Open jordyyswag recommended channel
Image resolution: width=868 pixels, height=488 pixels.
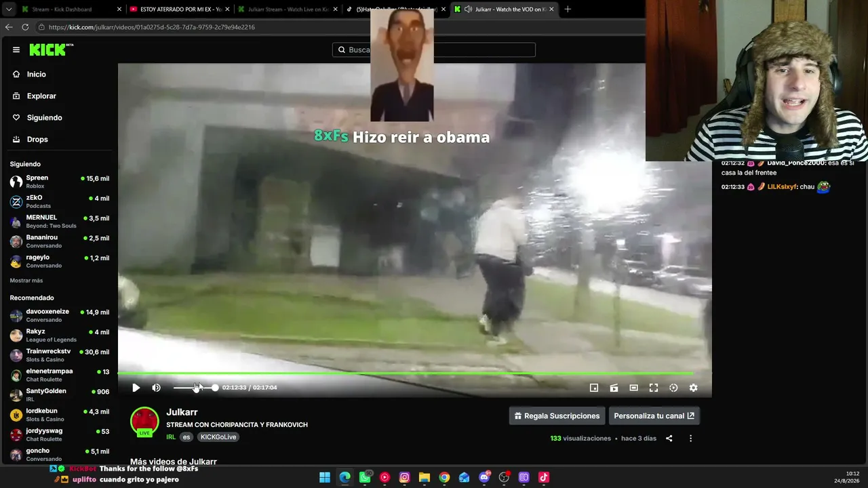[60, 434]
